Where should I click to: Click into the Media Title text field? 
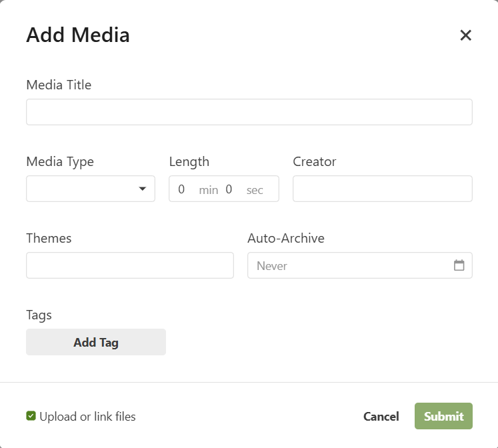point(249,112)
